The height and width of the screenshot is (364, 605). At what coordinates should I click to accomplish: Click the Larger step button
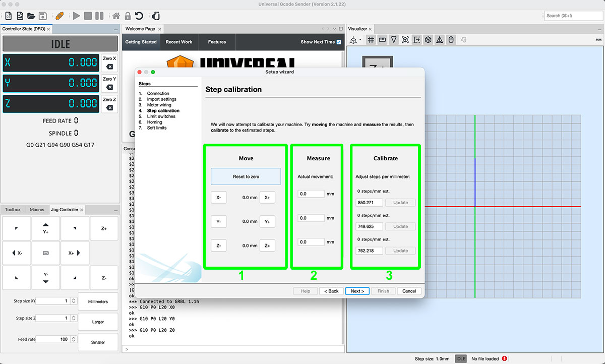click(98, 322)
